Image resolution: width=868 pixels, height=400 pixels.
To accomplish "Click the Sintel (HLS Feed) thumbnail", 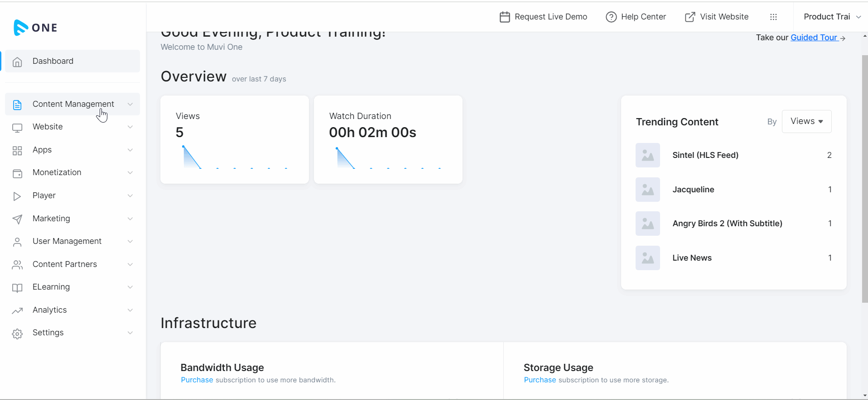I will click(647, 155).
